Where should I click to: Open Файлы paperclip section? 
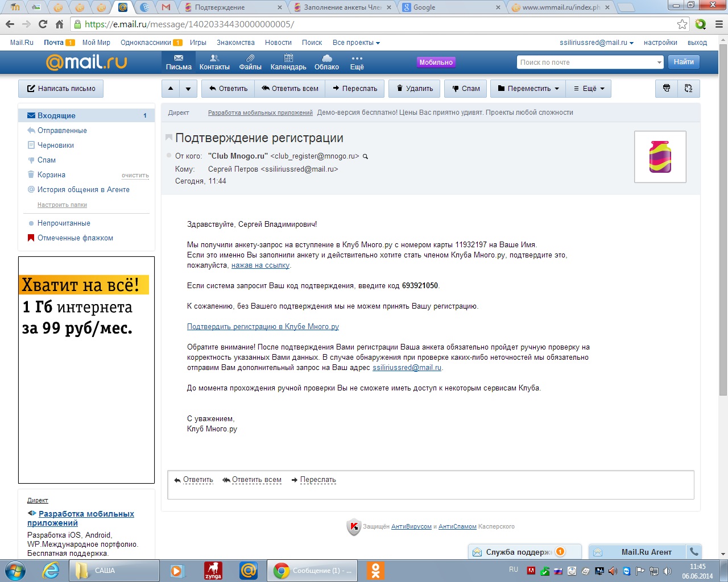coord(250,63)
